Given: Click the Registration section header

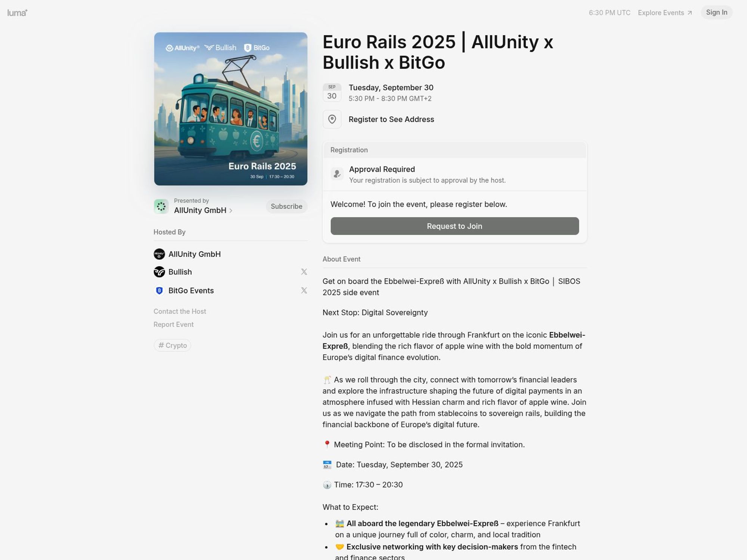Looking at the screenshot, I should tap(455, 150).
